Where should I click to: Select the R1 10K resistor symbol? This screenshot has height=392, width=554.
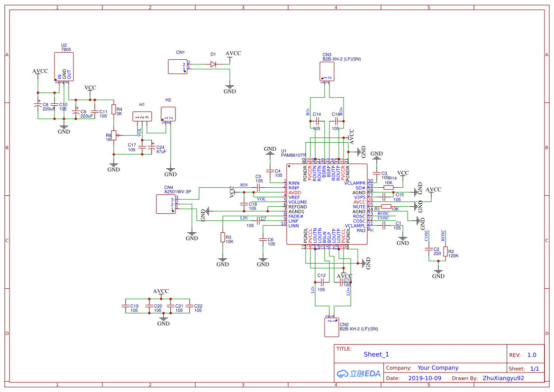[x=386, y=206]
